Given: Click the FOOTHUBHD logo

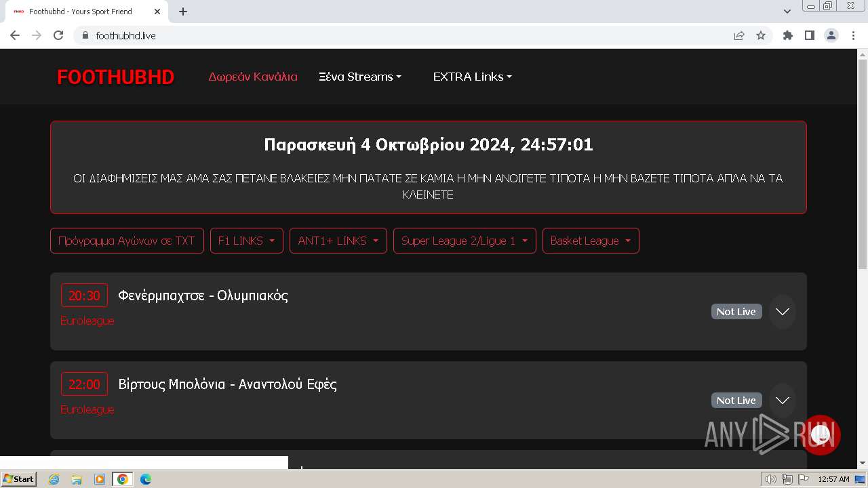Looking at the screenshot, I should (x=115, y=77).
